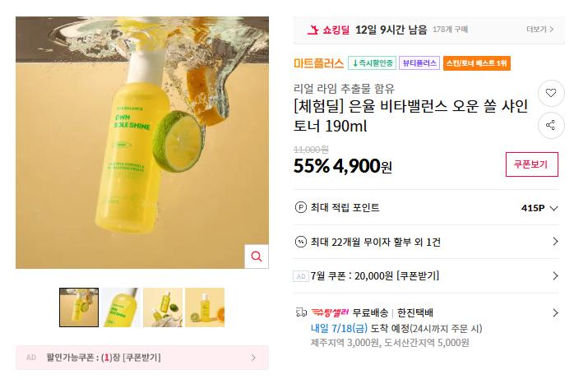Select the first product thumbnail

[x=79, y=307]
